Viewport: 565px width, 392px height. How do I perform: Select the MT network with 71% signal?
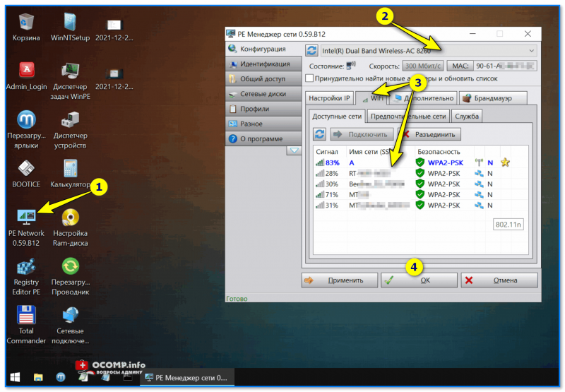pyautogui.click(x=420, y=194)
